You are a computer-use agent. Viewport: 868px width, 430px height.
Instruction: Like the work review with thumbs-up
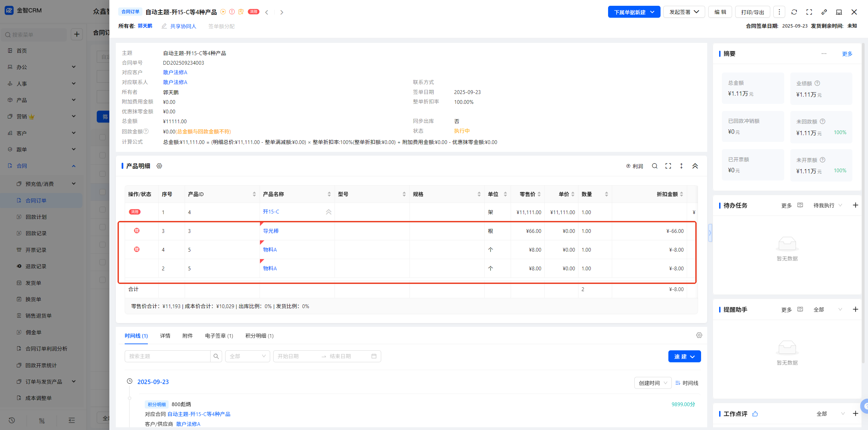click(x=755, y=414)
